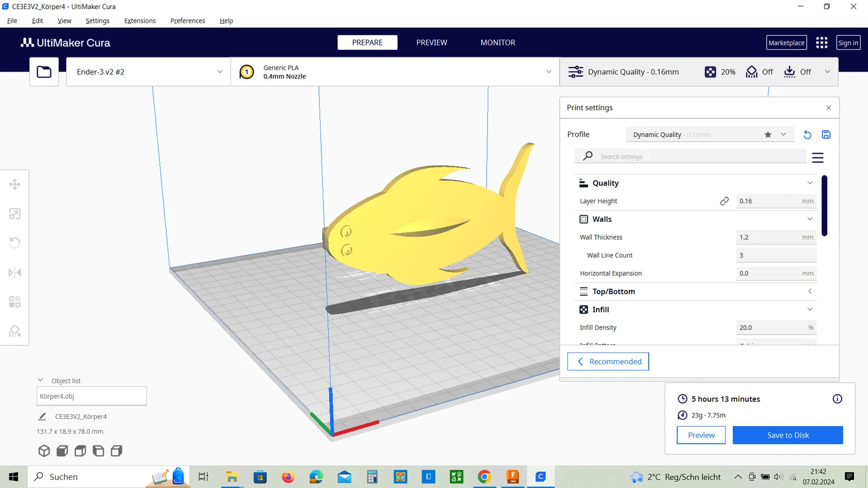Open the Ender-3 v2 #2 printer dropdown
868x488 pixels.
click(x=149, y=72)
